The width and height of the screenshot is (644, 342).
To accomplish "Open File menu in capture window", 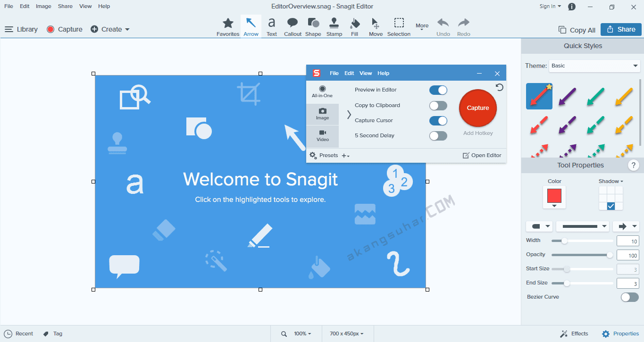I will (x=334, y=73).
